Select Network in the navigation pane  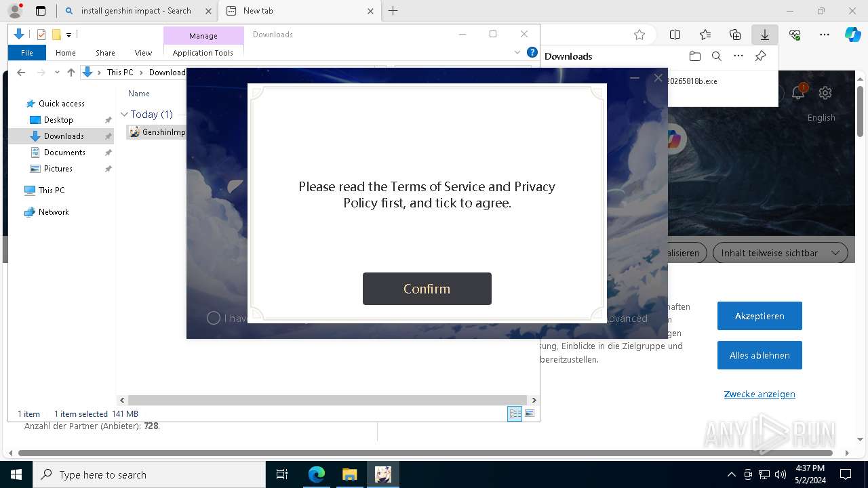point(54,212)
